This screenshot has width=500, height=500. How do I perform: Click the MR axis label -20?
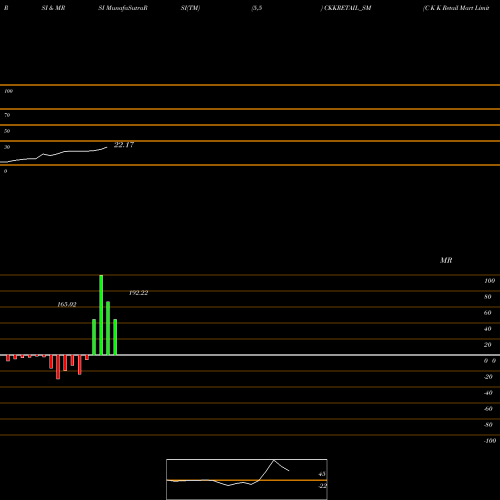pos(488,377)
